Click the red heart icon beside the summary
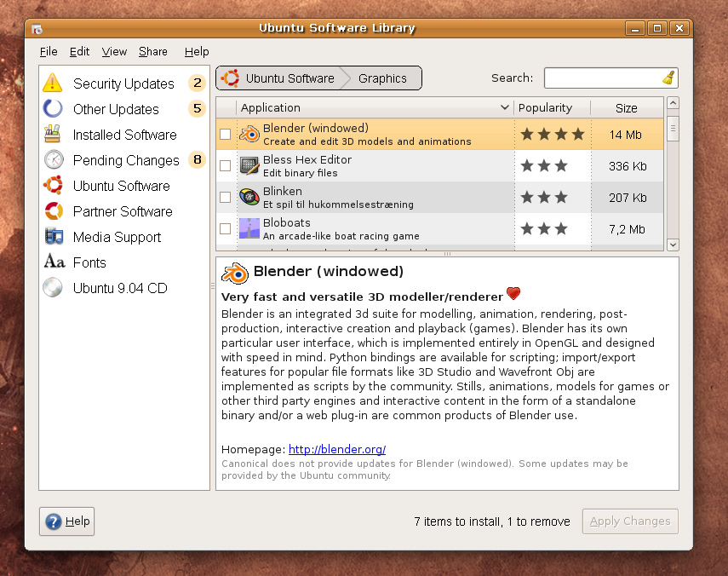This screenshot has width=728, height=576. pos(513,294)
